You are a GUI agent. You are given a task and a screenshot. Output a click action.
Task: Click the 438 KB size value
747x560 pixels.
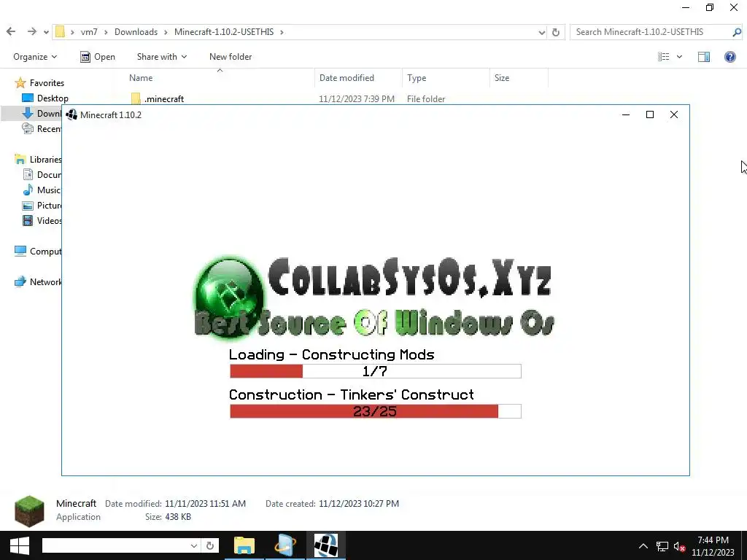tap(178, 517)
